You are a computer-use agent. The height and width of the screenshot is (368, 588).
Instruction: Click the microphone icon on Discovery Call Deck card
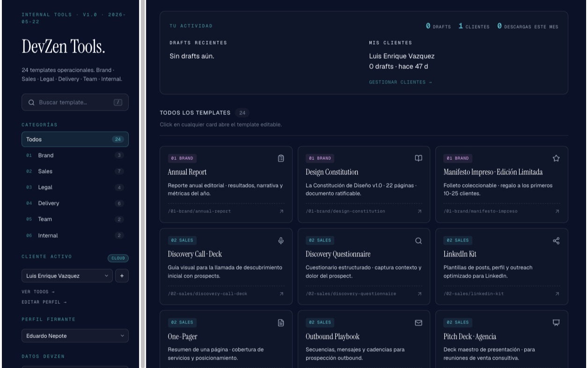pos(281,240)
